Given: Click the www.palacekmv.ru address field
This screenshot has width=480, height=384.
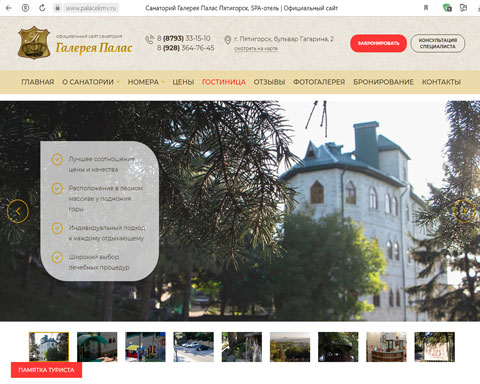Looking at the screenshot, I should 91,8.
